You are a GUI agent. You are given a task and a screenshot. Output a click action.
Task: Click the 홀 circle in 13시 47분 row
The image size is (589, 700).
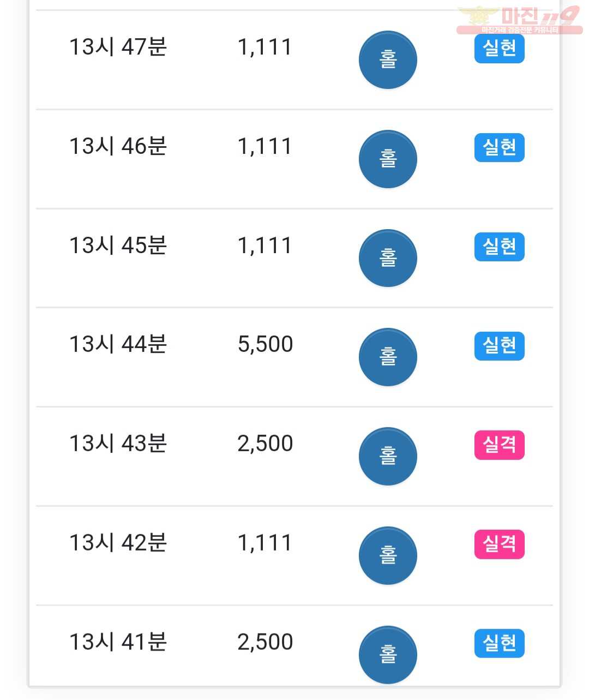(388, 60)
